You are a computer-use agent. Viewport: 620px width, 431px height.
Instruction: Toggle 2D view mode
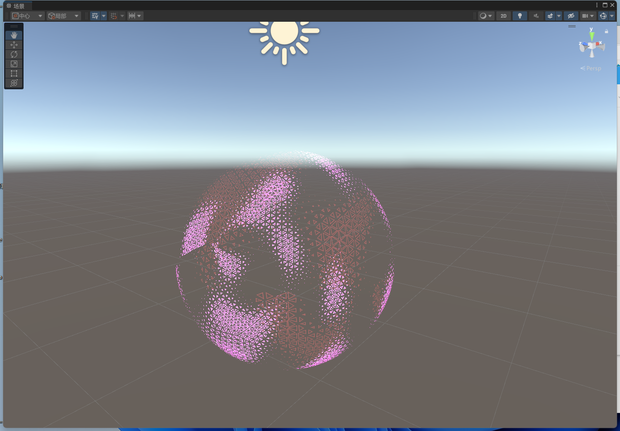pos(503,16)
